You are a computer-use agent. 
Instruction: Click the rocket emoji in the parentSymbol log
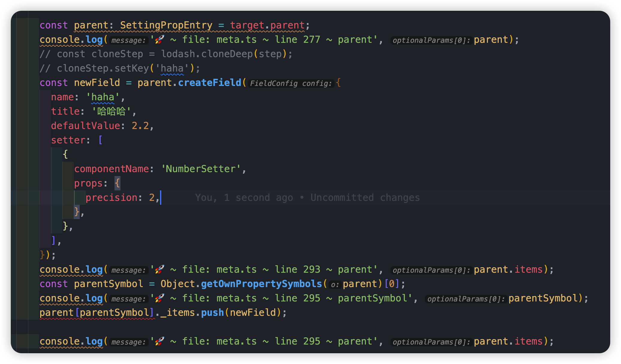point(159,298)
